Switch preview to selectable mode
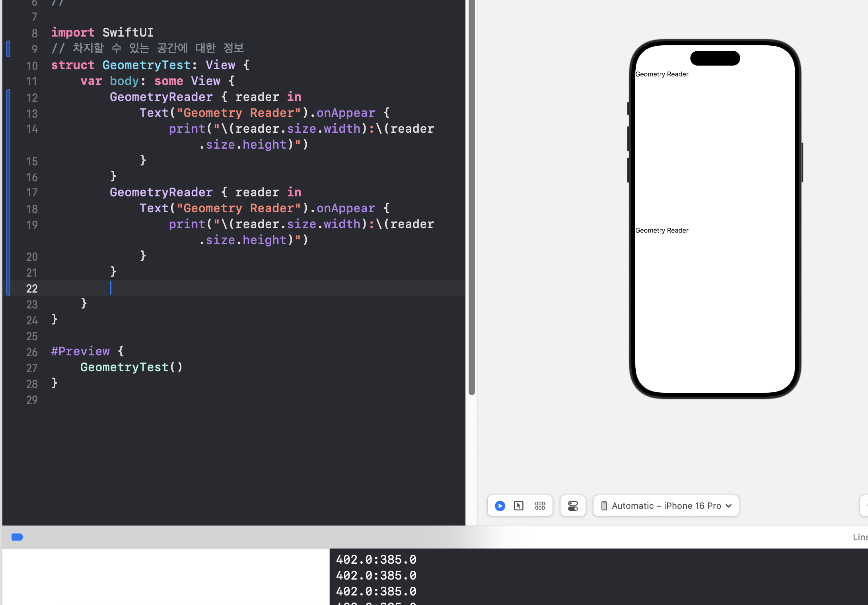 pos(519,506)
